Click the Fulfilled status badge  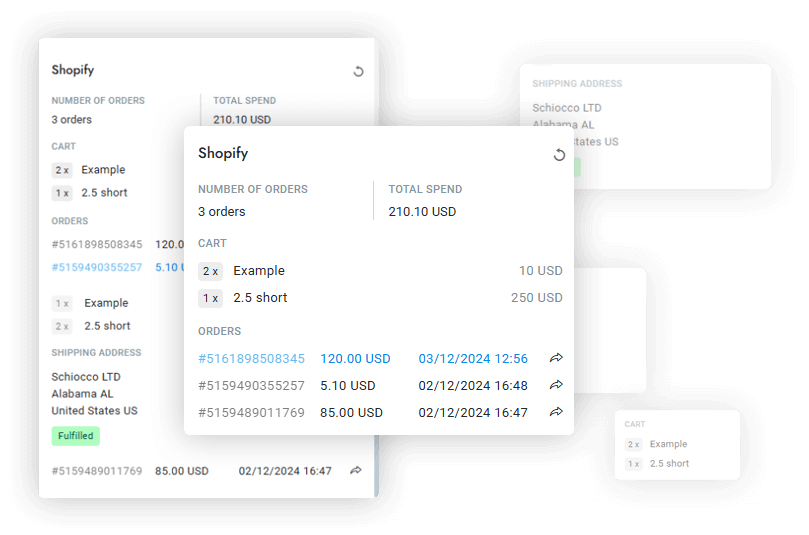click(75, 436)
